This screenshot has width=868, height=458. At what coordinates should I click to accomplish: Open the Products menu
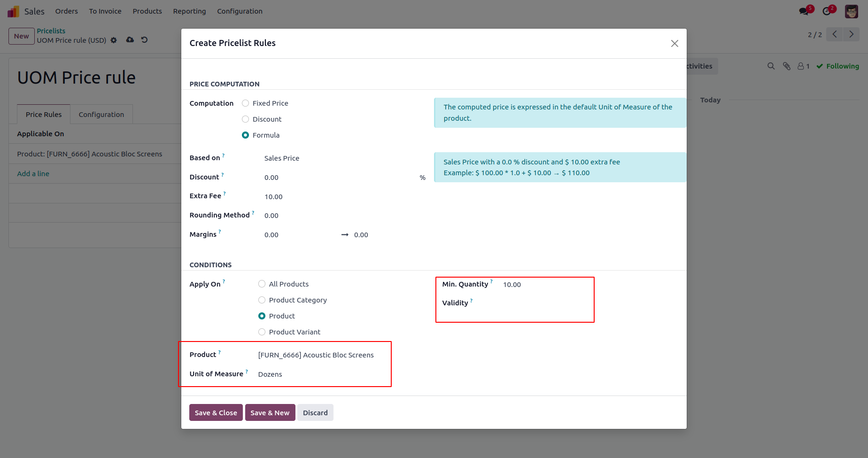click(x=147, y=11)
